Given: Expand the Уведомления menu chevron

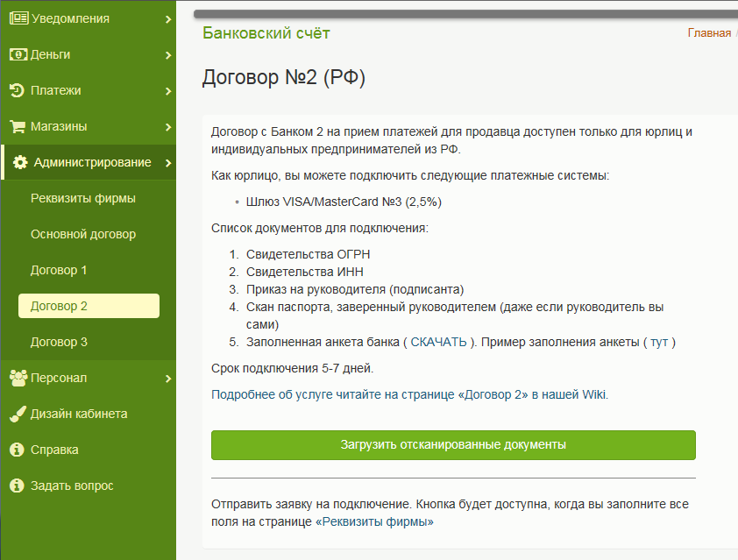Looking at the screenshot, I should (167, 18).
